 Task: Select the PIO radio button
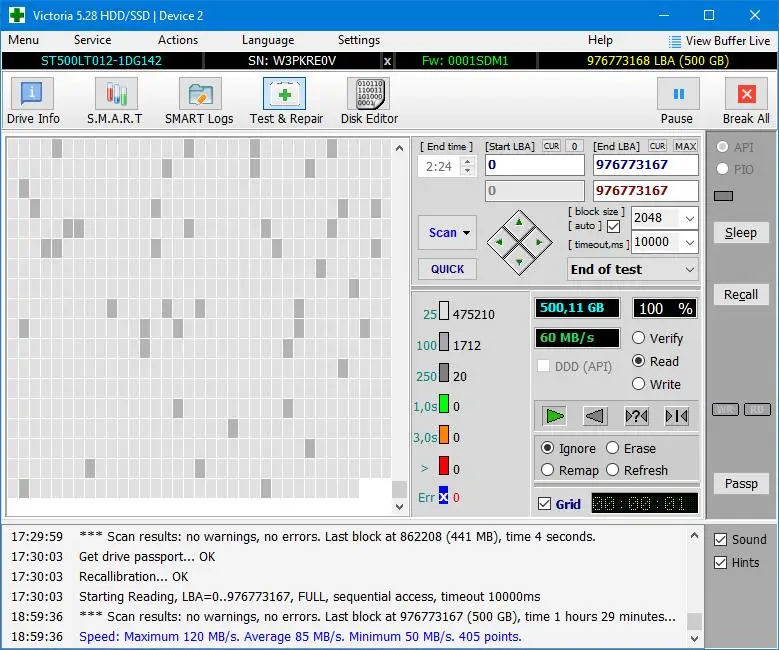pyautogui.click(x=722, y=169)
